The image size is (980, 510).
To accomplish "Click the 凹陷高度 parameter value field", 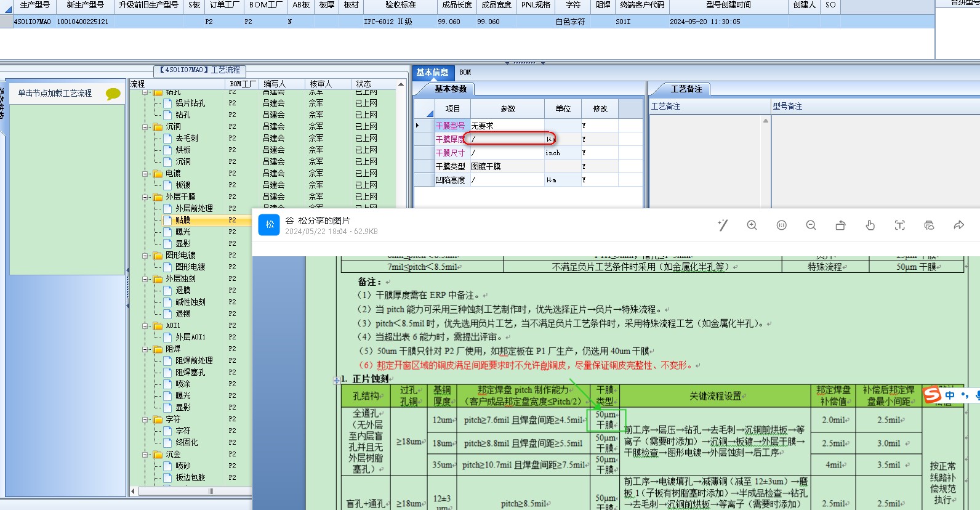I will (507, 180).
